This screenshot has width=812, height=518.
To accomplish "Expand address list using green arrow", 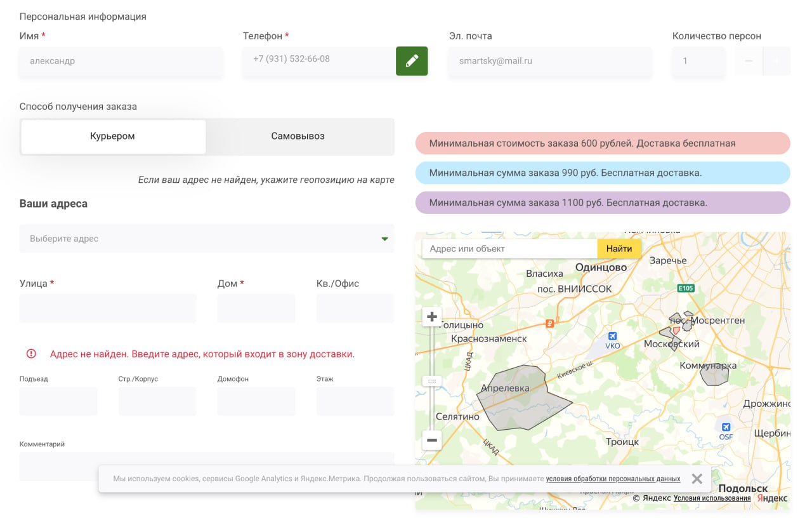I will pyautogui.click(x=384, y=239).
